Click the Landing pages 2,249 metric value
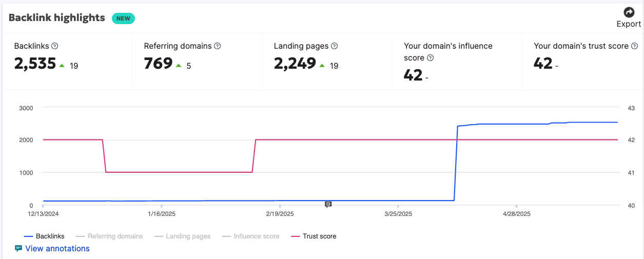 295,64
